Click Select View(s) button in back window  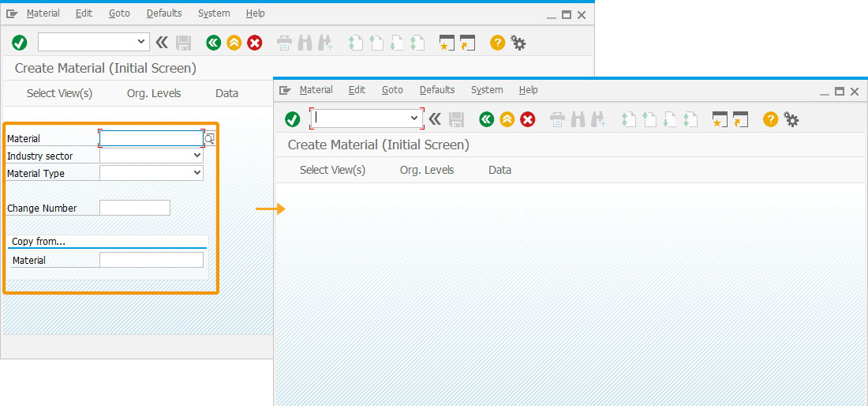pos(60,94)
